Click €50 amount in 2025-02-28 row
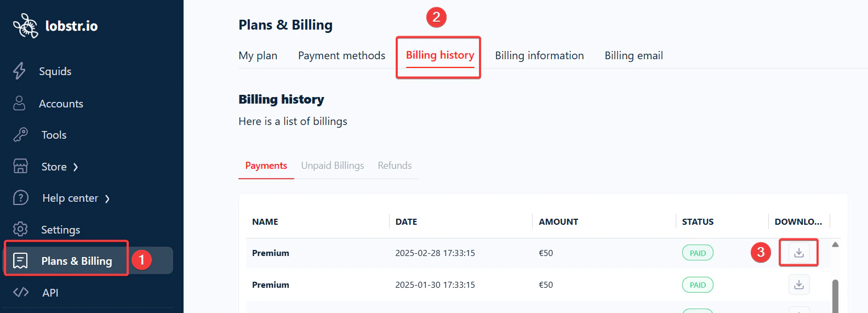The image size is (868, 313). (546, 253)
